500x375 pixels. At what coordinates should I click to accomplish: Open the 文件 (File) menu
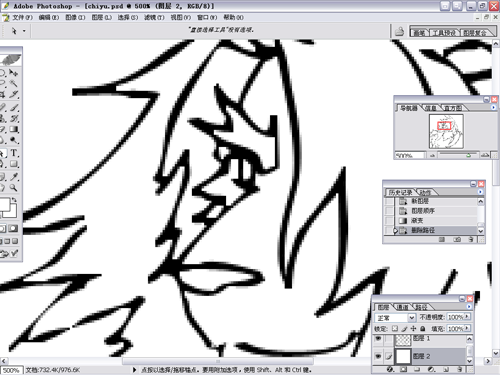coord(22,17)
